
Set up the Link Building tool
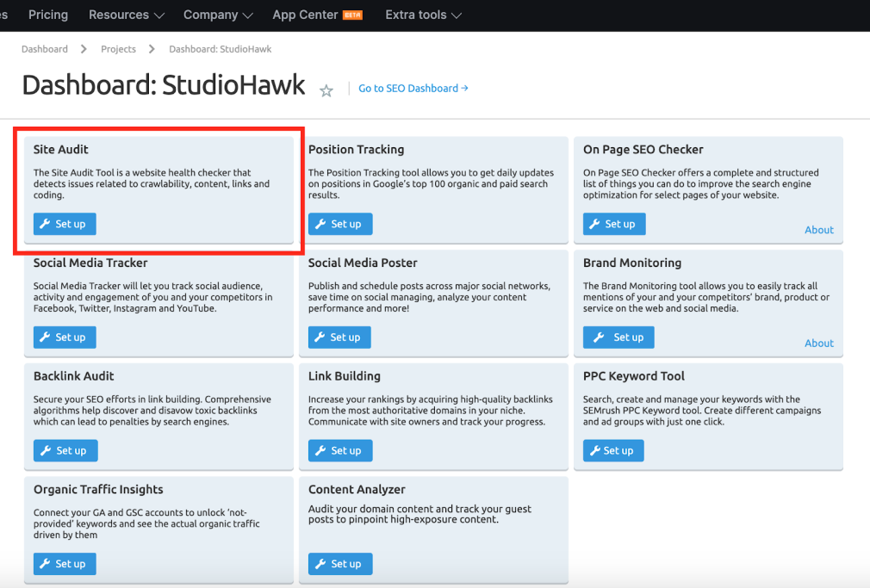pos(340,450)
